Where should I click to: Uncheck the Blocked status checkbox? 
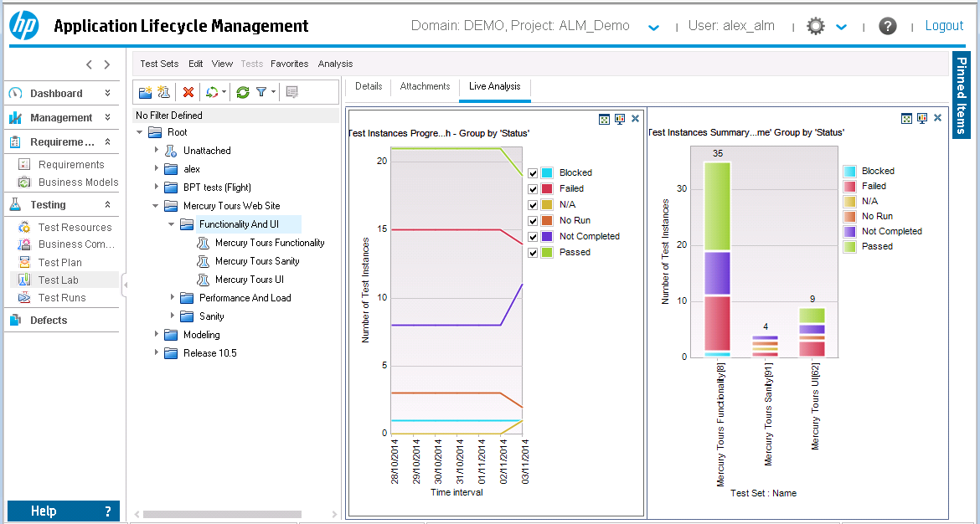tap(533, 173)
